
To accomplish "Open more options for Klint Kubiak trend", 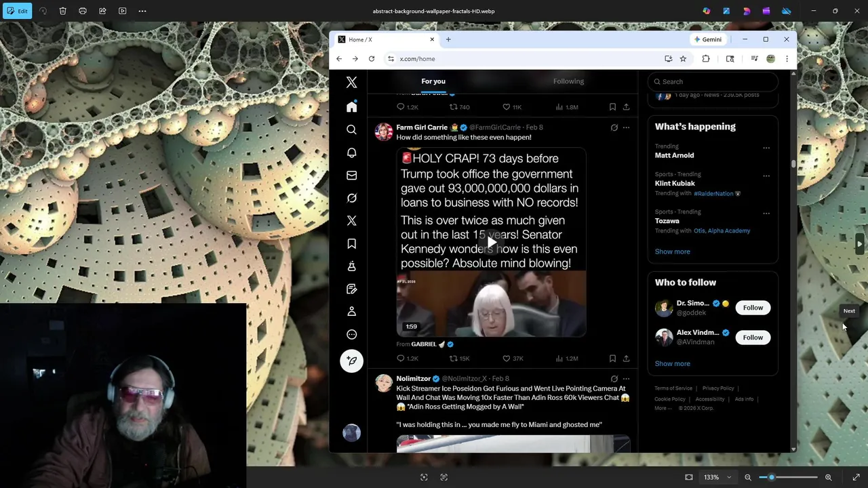I will [766, 176].
